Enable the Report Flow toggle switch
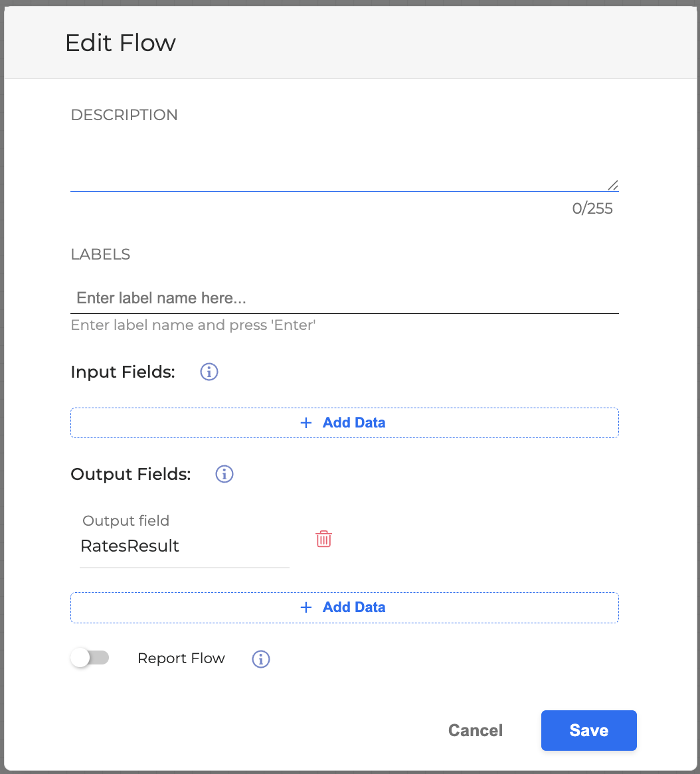 (x=90, y=658)
